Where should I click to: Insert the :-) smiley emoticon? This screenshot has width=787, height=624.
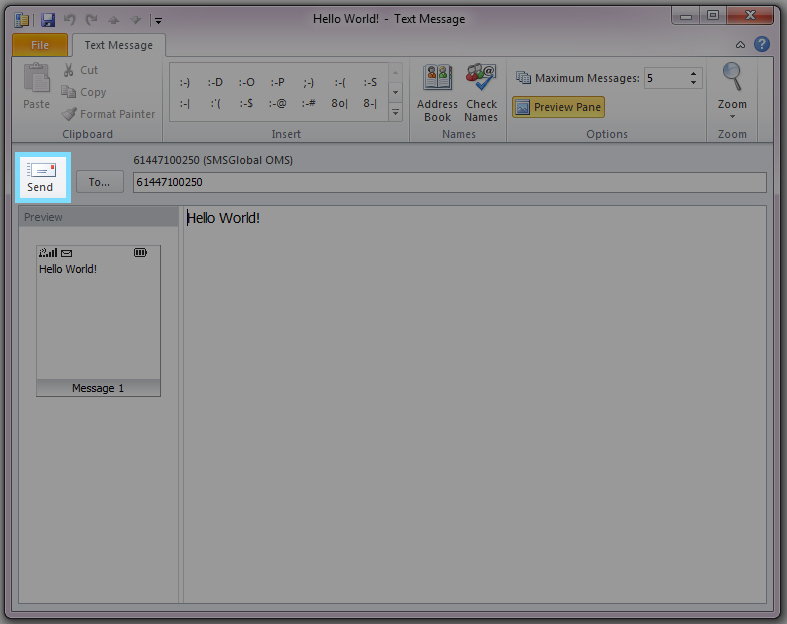185,82
